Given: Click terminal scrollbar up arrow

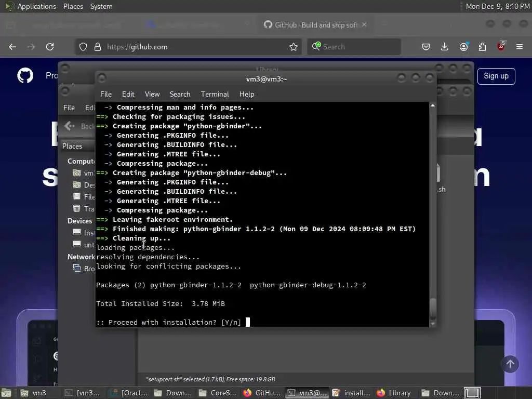Looking at the screenshot, I should coord(433,106).
